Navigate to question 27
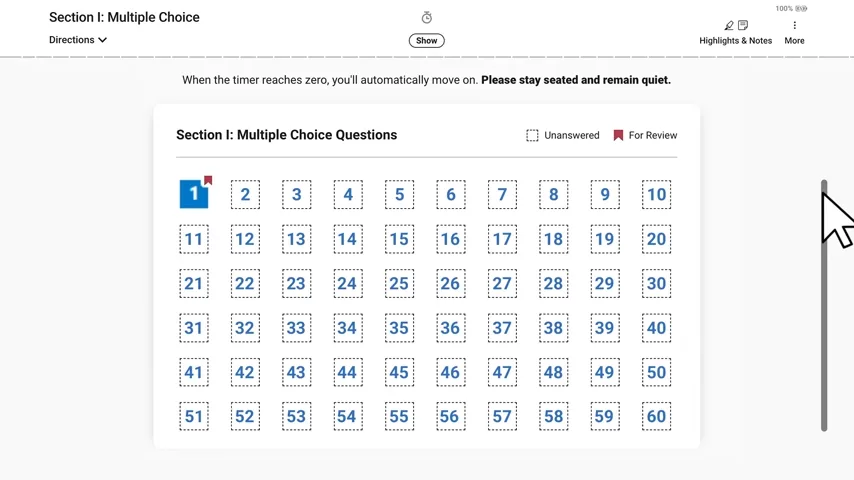854x480 pixels. click(x=502, y=283)
